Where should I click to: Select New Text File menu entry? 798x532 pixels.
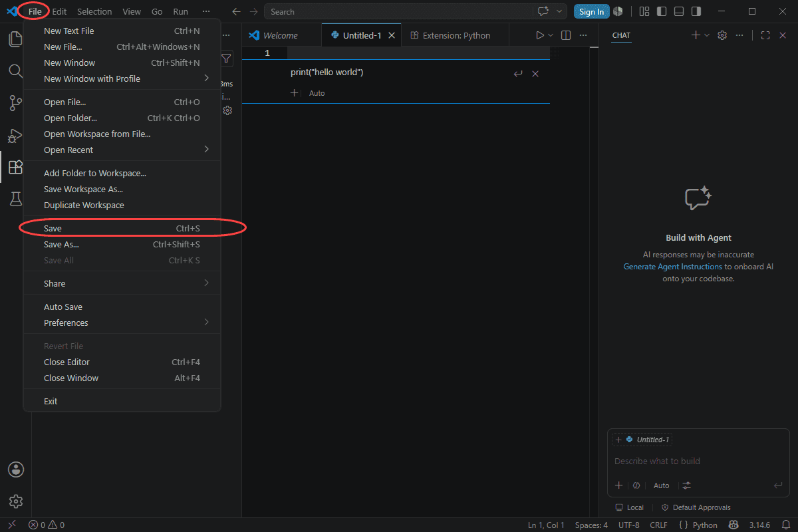pyautogui.click(x=122, y=31)
